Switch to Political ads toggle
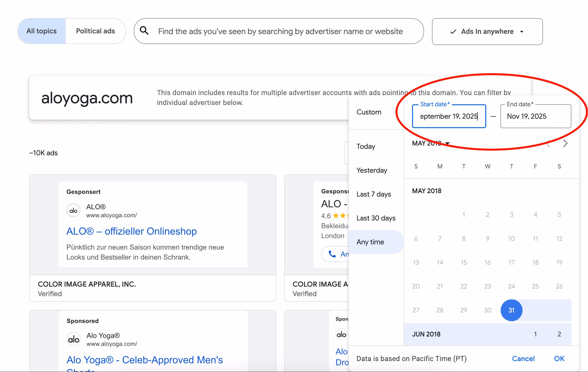588x372 pixels. [95, 31]
